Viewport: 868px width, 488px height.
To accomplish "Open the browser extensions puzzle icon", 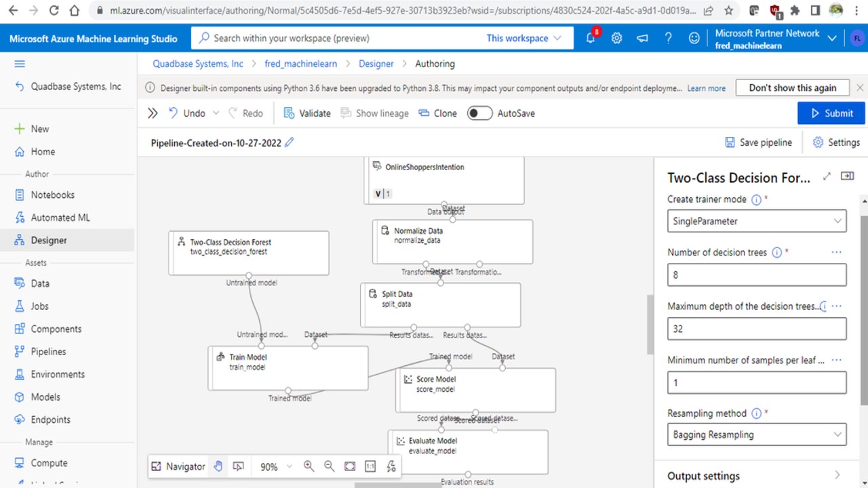I will coord(795,11).
